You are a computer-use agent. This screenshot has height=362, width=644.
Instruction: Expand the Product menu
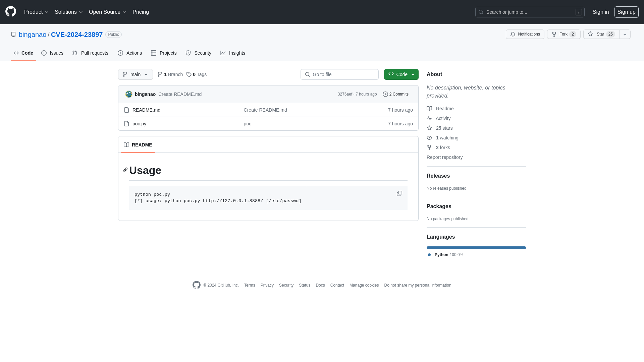[x=36, y=12]
